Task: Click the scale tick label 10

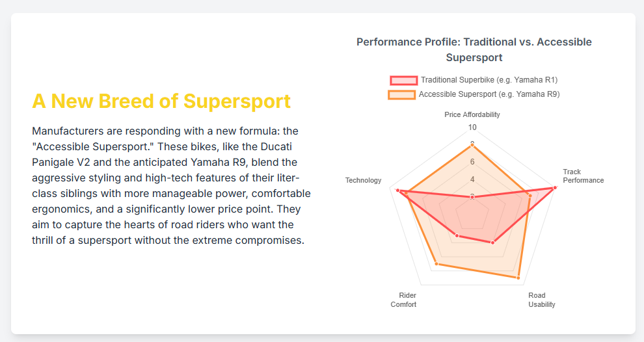Action: pos(473,127)
